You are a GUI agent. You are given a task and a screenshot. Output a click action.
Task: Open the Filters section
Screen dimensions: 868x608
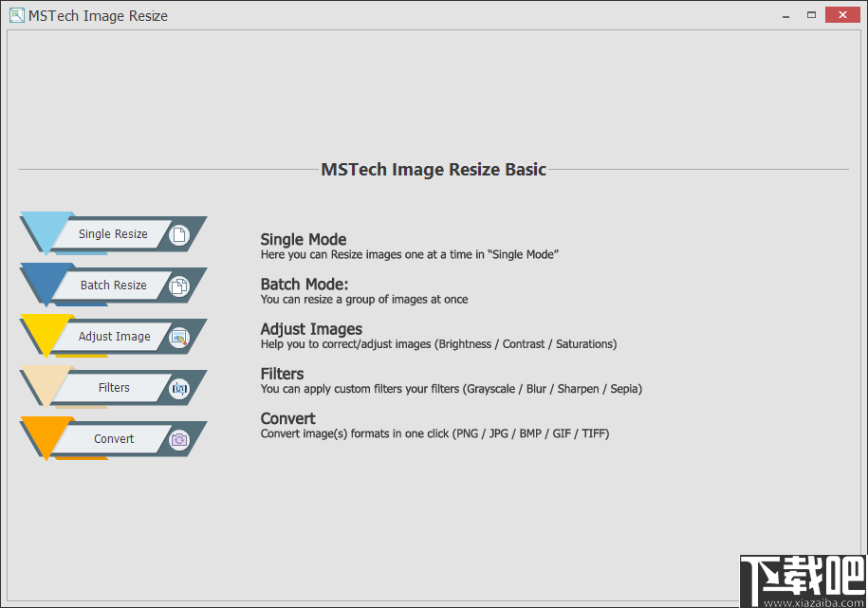(114, 387)
